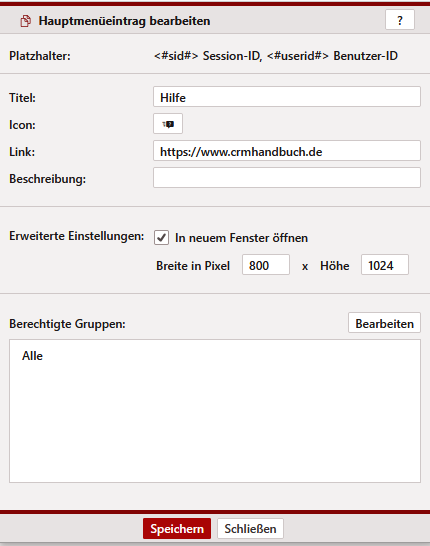The image size is (430, 546).
Task: Click the Erweiterte Einstellungen label
Action: click(x=77, y=236)
